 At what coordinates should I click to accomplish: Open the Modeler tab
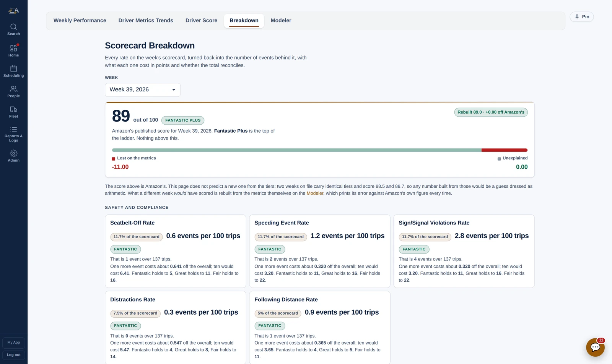(x=281, y=21)
